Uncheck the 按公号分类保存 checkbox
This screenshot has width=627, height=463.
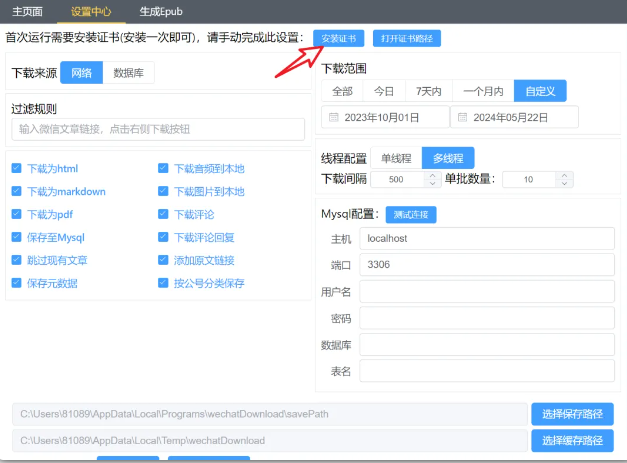tap(163, 283)
